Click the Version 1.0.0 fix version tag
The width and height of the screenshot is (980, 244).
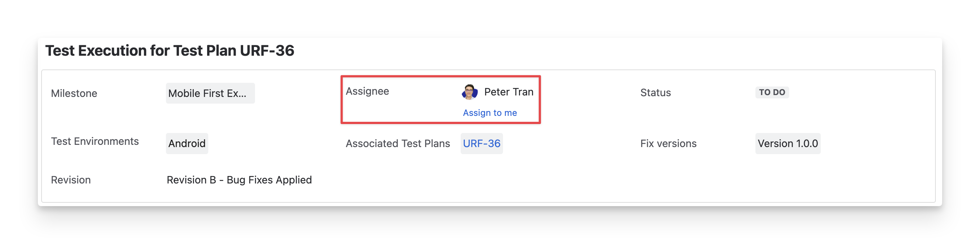click(787, 143)
